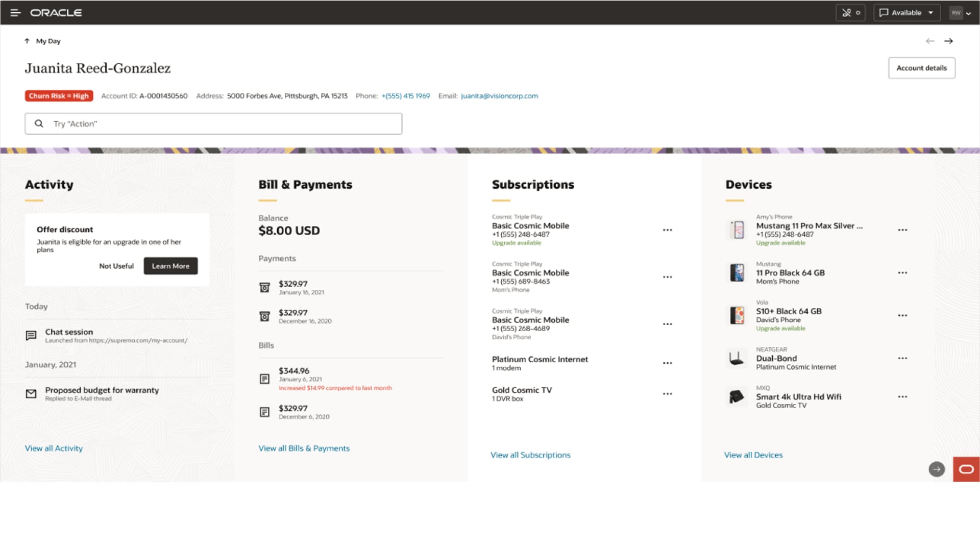Dismiss the offer with Not Useful
Viewport: 980px width, 551px height.
click(x=116, y=266)
